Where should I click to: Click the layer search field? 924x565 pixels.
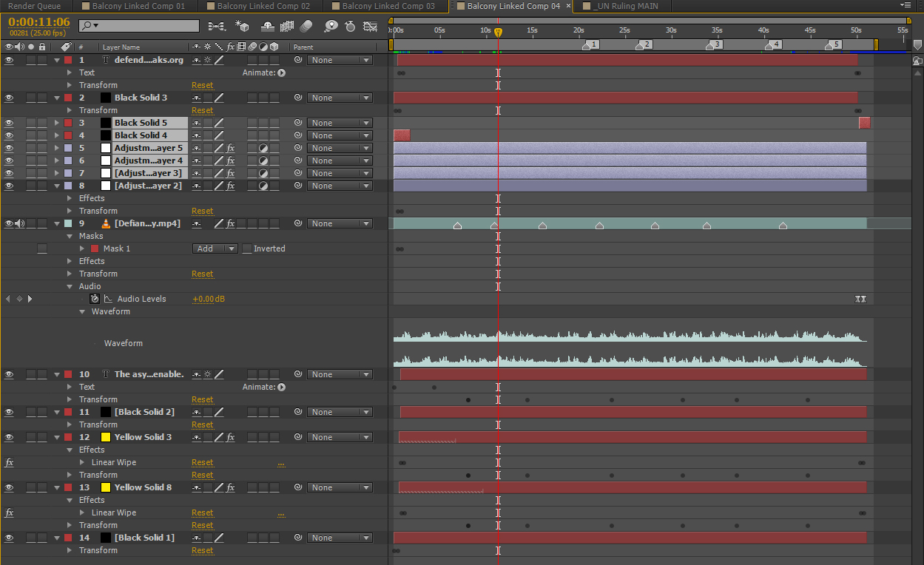tap(144, 26)
